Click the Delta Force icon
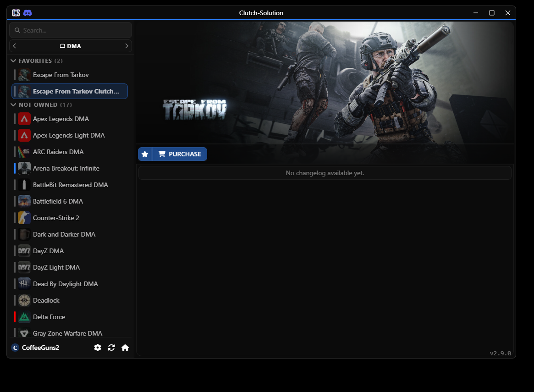The height and width of the screenshot is (392, 534). [24, 317]
